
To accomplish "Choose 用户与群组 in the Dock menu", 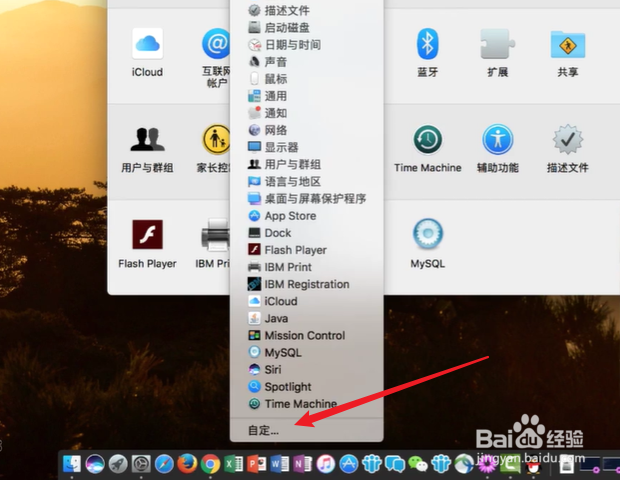I will click(306, 164).
